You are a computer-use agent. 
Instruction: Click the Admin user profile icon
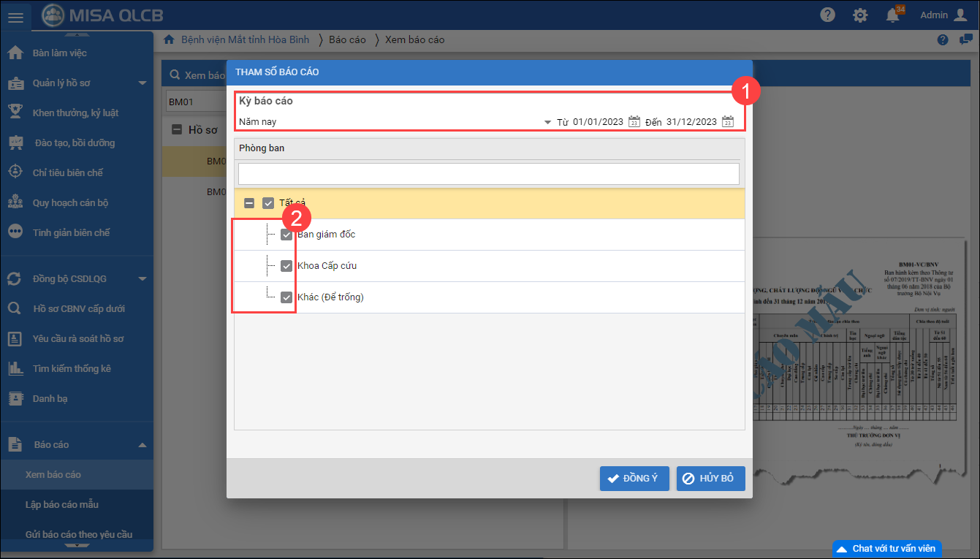tap(960, 15)
